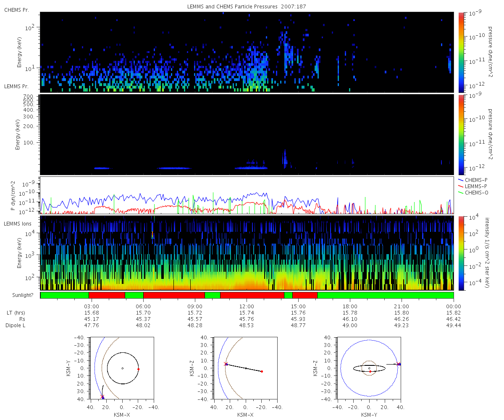This screenshot has height=420, width=504.
Task: Open the KSM-X versus KSM-Y orbit plot
Action: (122, 368)
